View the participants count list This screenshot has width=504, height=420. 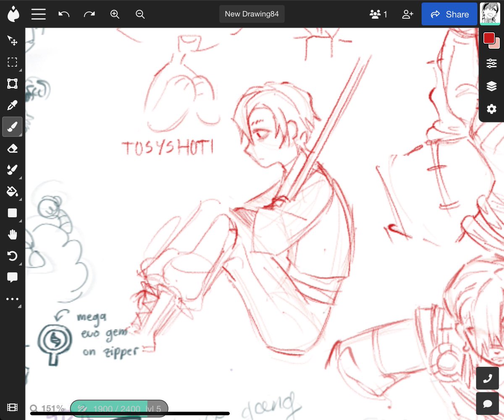[x=378, y=14]
